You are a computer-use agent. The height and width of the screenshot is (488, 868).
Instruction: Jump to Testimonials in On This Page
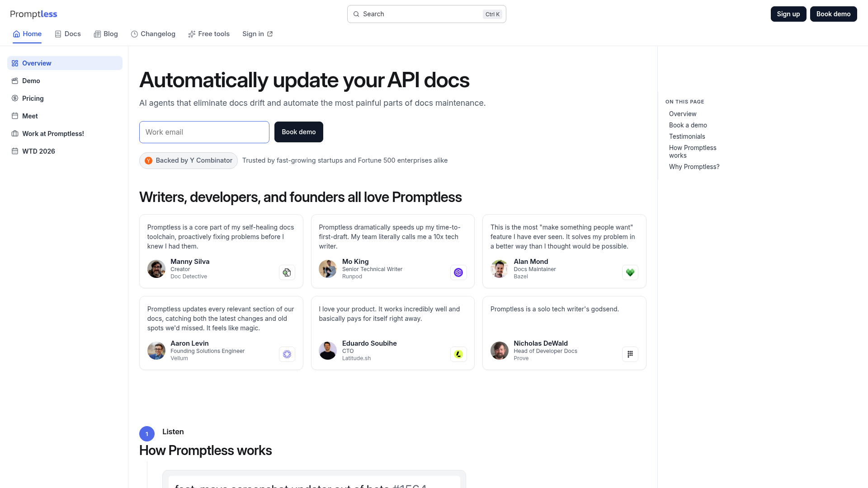point(687,136)
